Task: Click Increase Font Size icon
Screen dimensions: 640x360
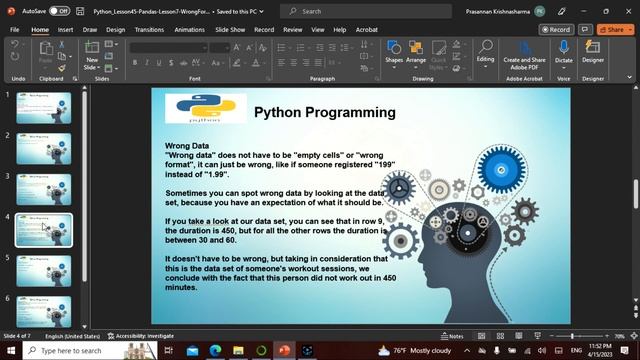Action: click(237, 48)
